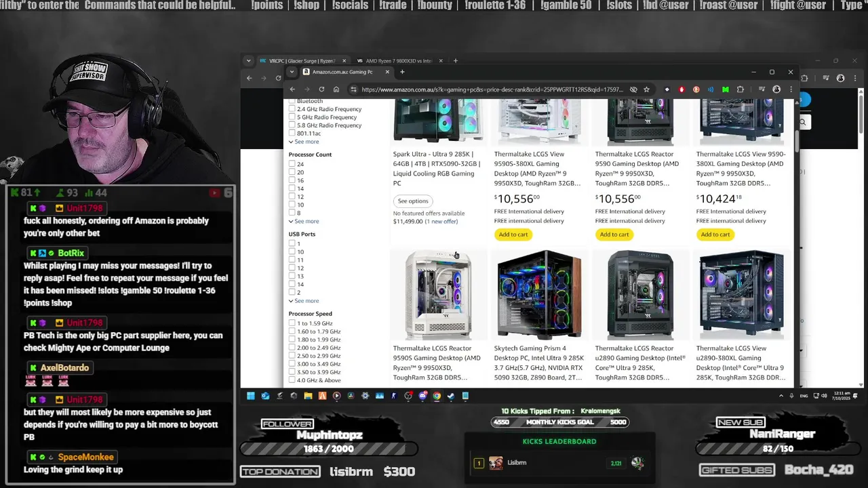Click the Amazon URL address bar
The image size is (868, 488).
tap(492, 89)
